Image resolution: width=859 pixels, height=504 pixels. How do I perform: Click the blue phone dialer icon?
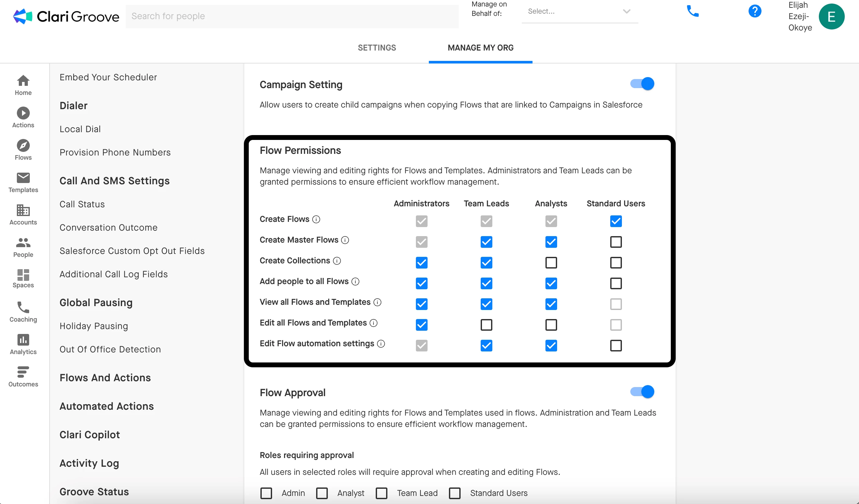click(692, 11)
